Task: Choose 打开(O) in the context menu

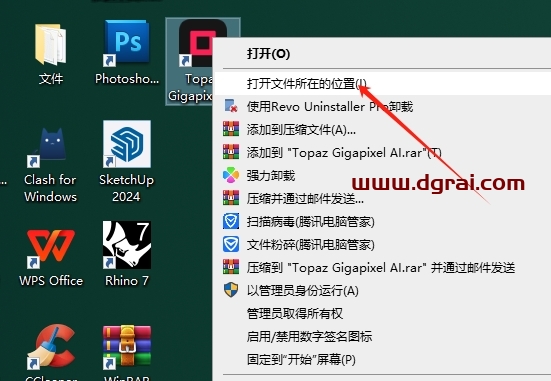Action: [382, 54]
